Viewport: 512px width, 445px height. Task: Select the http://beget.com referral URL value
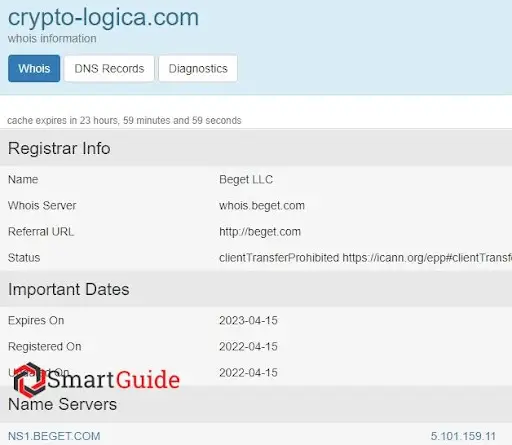[260, 231]
